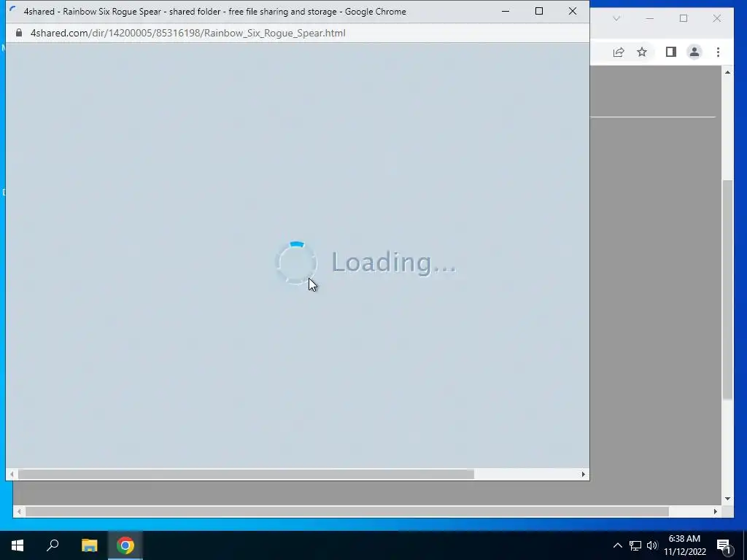Open the clock showing 6:38 AM

pyautogui.click(x=684, y=545)
